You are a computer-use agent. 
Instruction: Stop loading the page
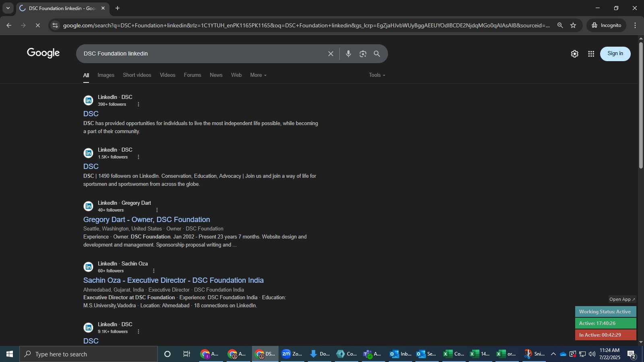click(x=37, y=25)
